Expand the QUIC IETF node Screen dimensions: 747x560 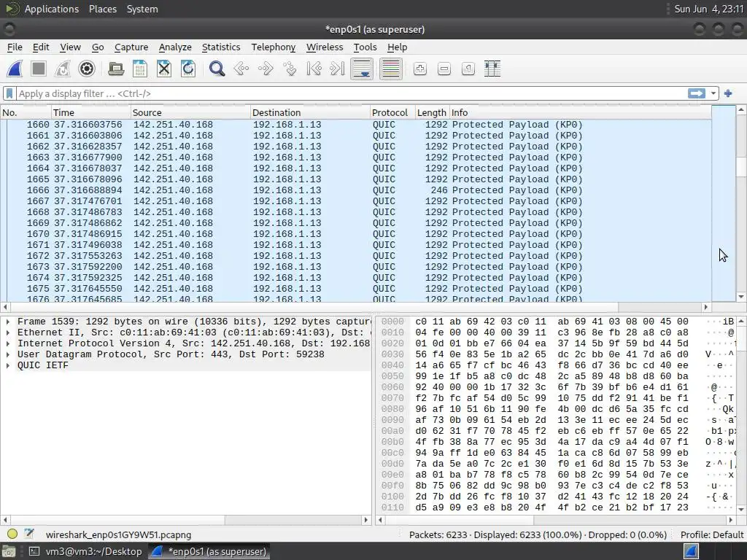[7, 365]
